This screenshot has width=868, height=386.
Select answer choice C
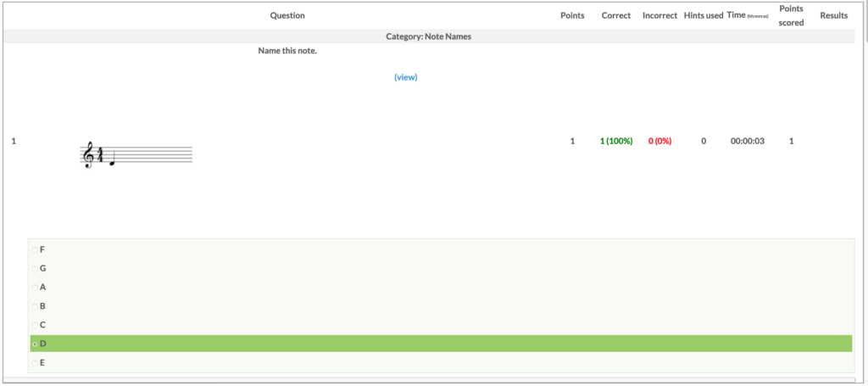(35, 325)
